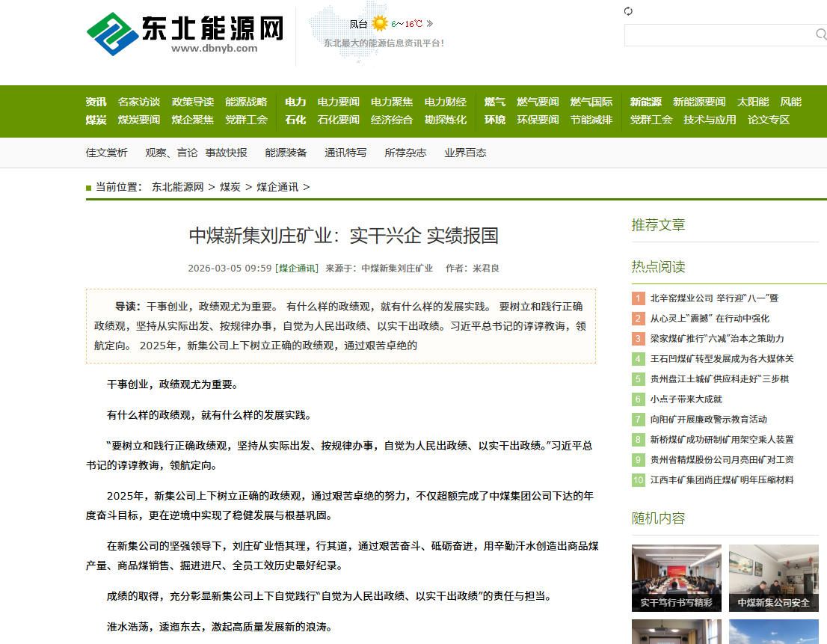The height and width of the screenshot is (644, 827).
Task: Click the rank 1 badge in 热点阅读
Action: [x=638, y=298]
